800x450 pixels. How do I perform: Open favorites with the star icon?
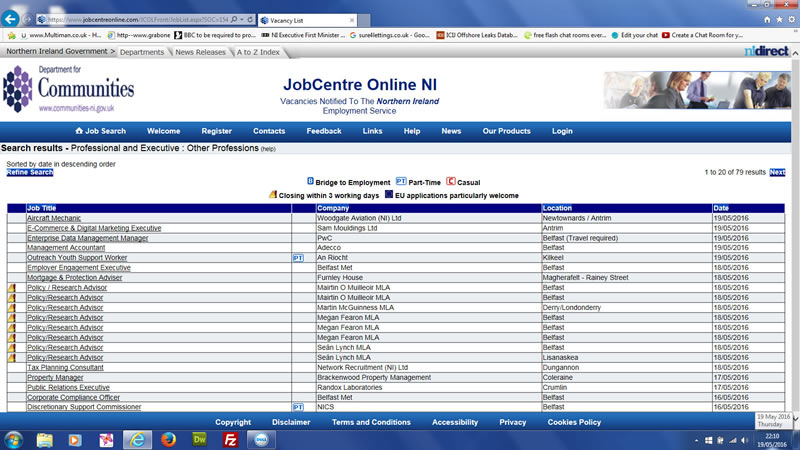pos(779,19)
